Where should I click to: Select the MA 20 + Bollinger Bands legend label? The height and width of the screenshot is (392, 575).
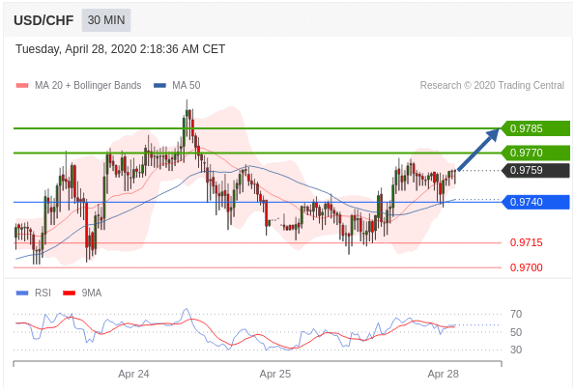(88, 85)
